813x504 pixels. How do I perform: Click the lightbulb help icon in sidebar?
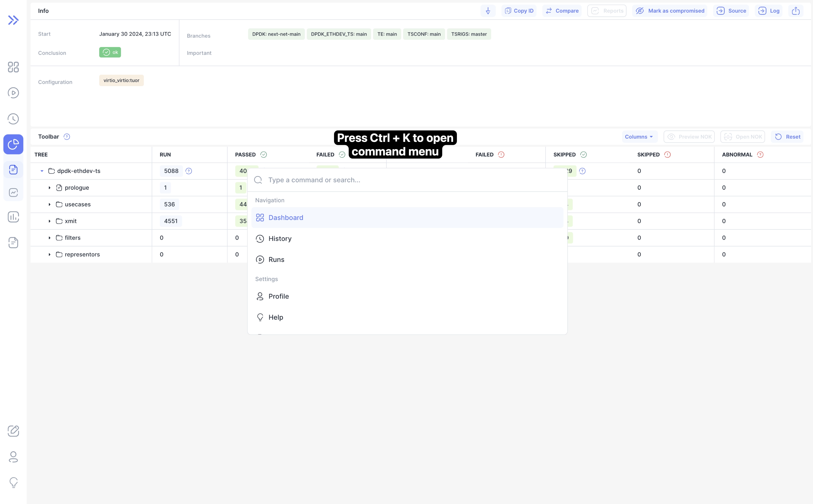[x=13, y=482]
